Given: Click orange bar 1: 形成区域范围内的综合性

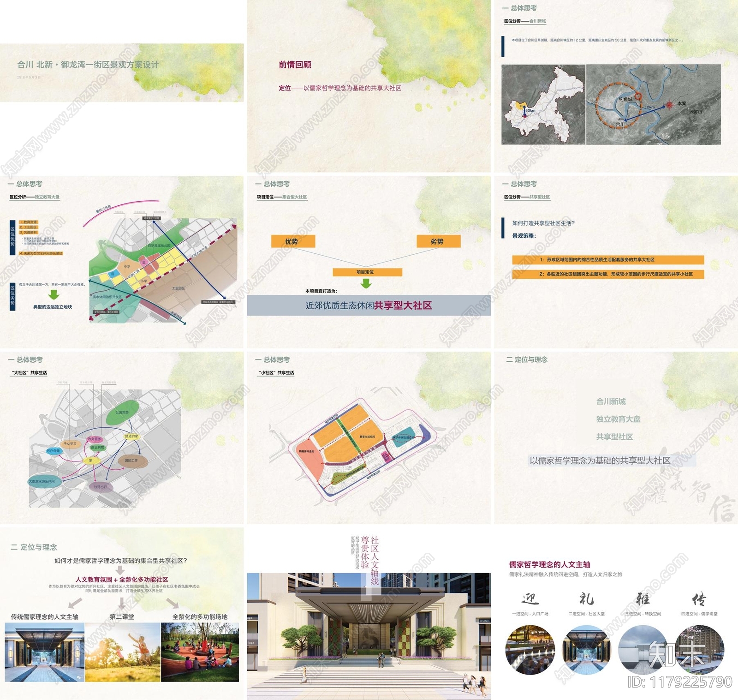Looking at the screenshot, I should point(608,260).
